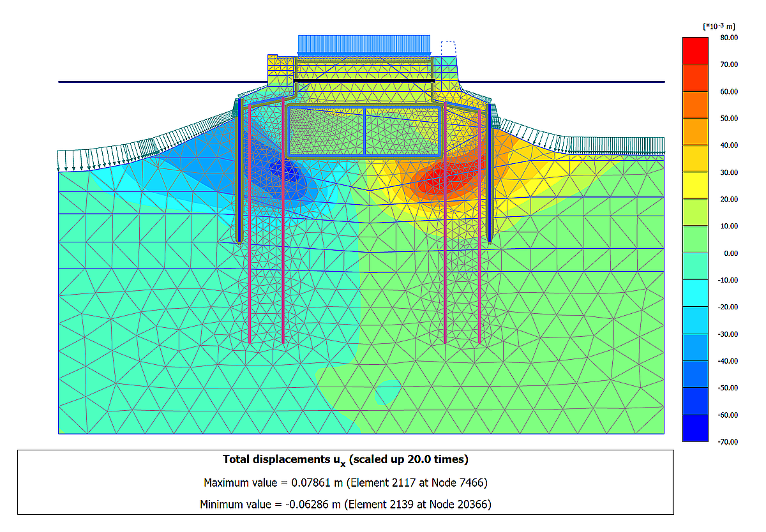The height and width of the screenshot is (532, 766).
Task: Click the black horizontal water level line on left side
Action: [x=160, y=82]
